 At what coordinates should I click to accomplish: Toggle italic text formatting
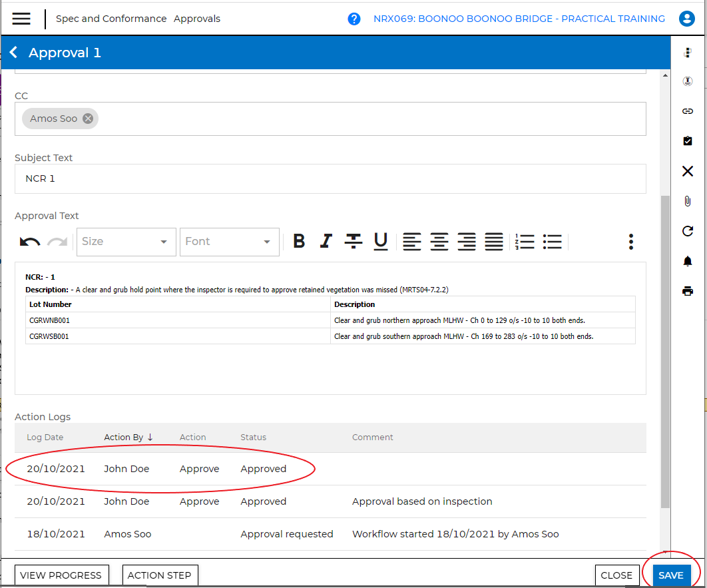[326, 241]
